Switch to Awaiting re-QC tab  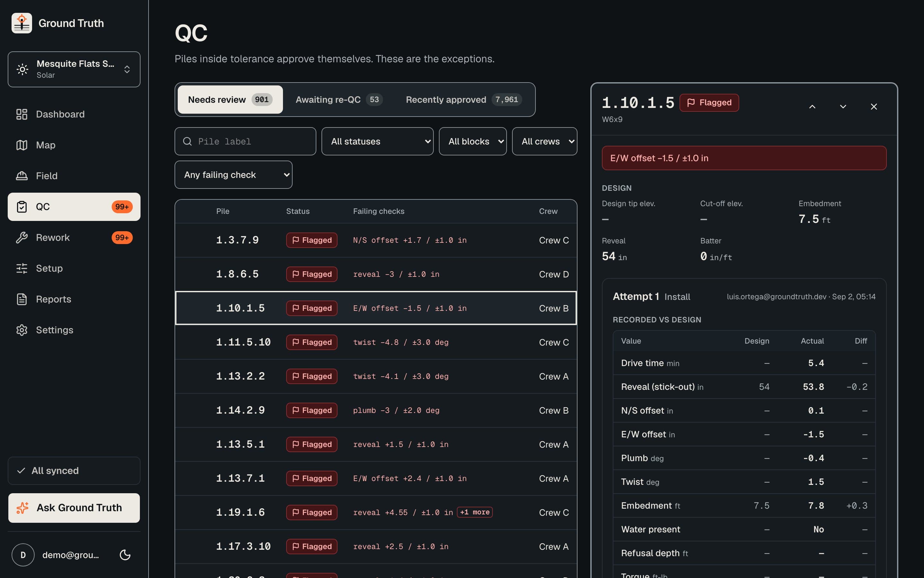339,100
